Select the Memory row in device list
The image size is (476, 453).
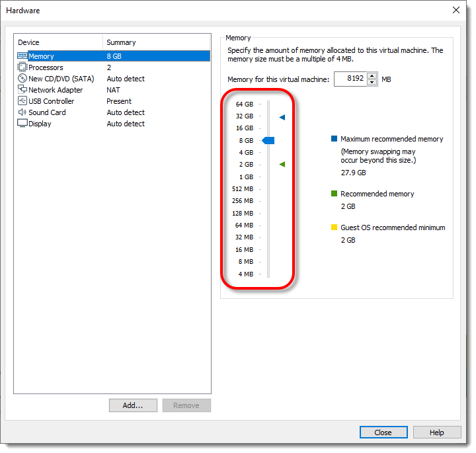114,56
